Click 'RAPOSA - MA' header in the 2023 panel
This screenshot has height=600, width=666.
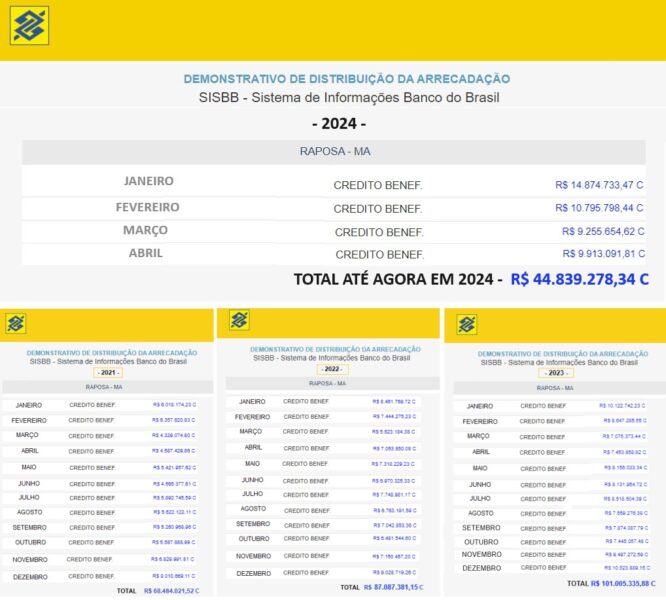point(555,388)
